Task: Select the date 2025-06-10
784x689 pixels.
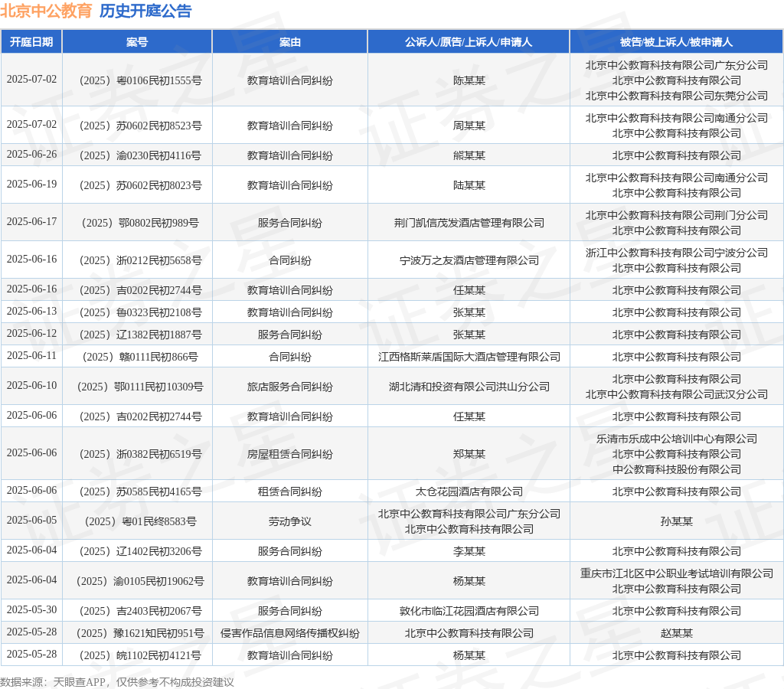Action: pyautogui.click(x=31, y=386)
